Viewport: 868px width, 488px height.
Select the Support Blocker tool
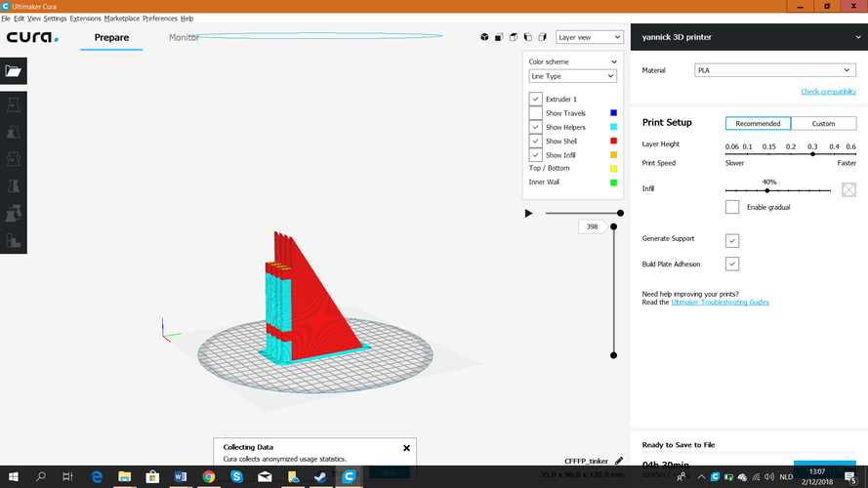14,240
